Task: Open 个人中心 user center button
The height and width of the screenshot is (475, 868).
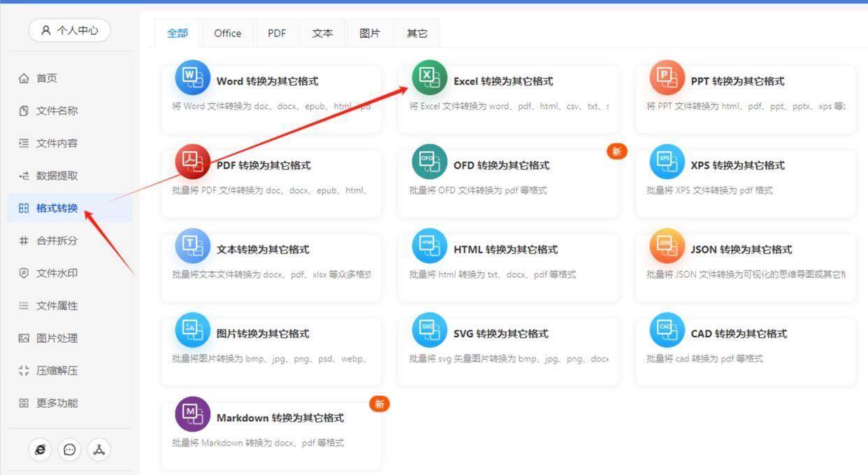Action: pos(69,30)
